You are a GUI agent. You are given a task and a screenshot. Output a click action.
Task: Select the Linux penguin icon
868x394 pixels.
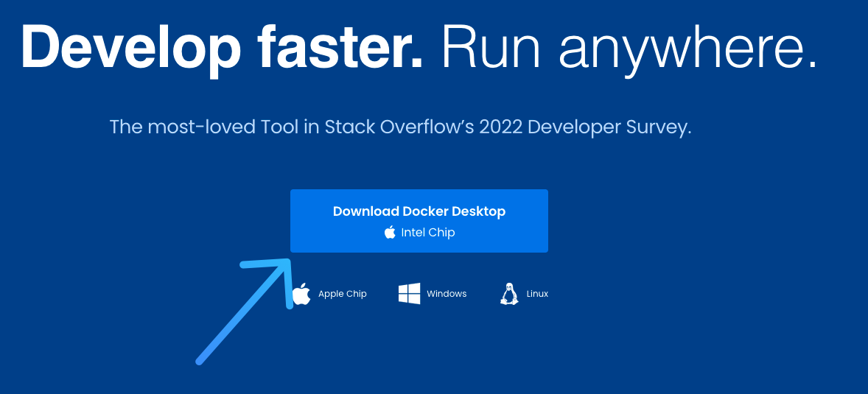click(x=508, y=294)
